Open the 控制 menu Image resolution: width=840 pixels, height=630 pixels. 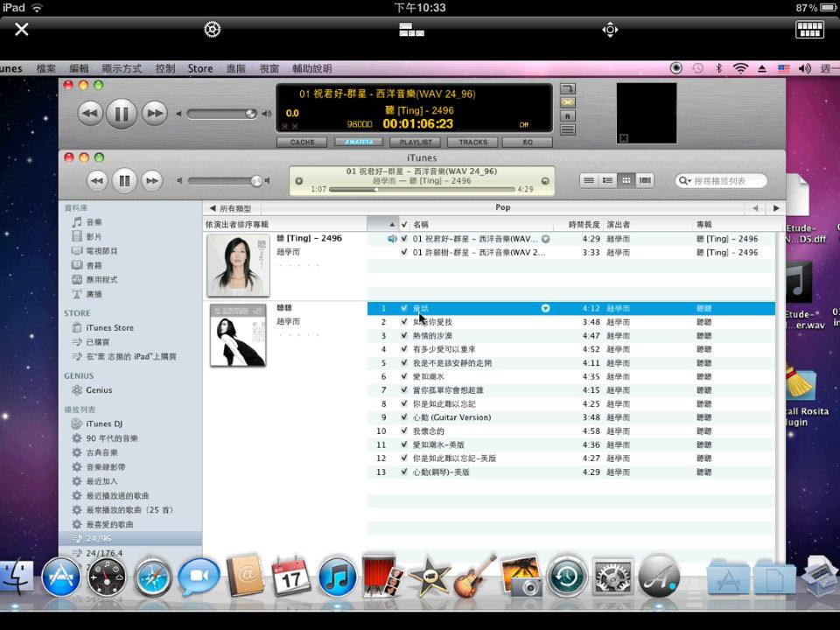(x=165, y=68)
